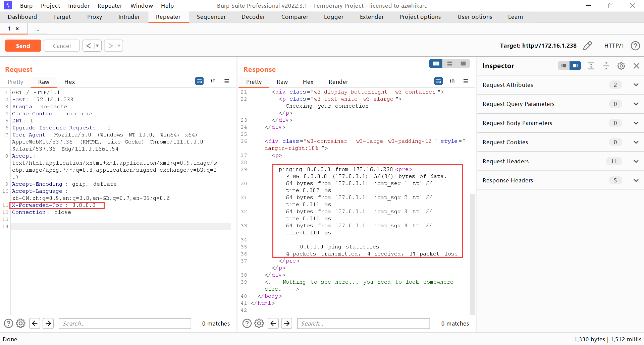Expand Request Cookies section
Image resolution: width=644 pixels, height=345 pixels.
point(636,142)
